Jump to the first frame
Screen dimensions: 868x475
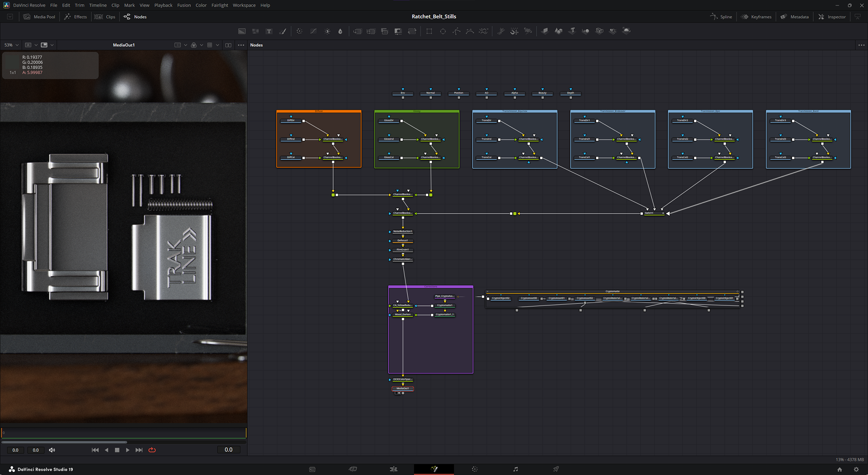pyautogui.click(x=95, y=450)
